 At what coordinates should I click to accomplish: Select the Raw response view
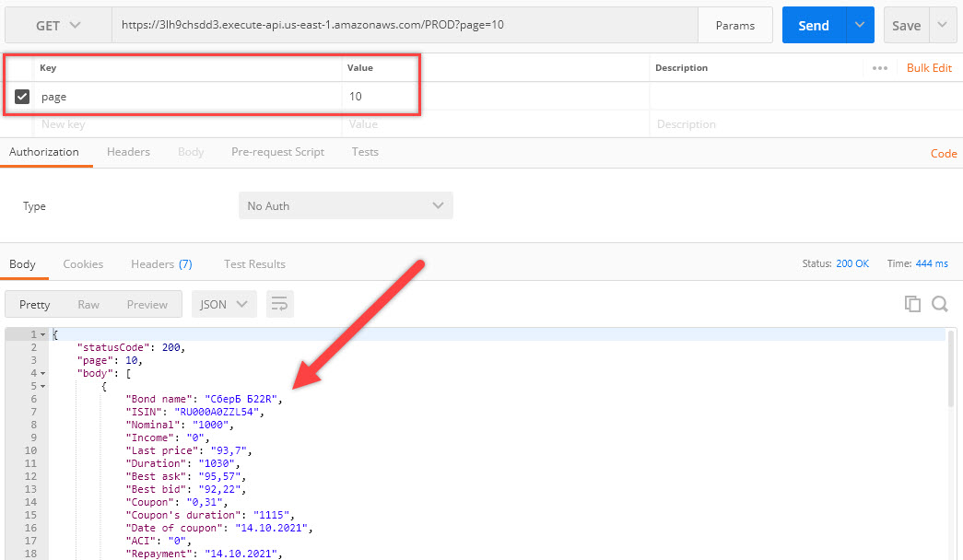88,304
